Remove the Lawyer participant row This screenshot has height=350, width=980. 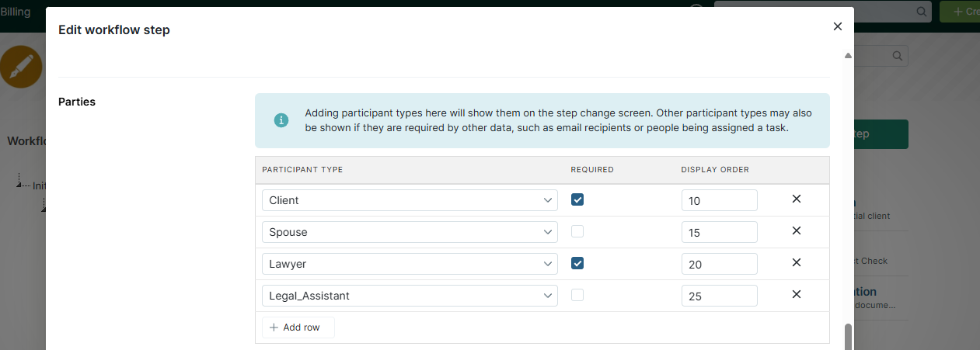click(796, 263)
